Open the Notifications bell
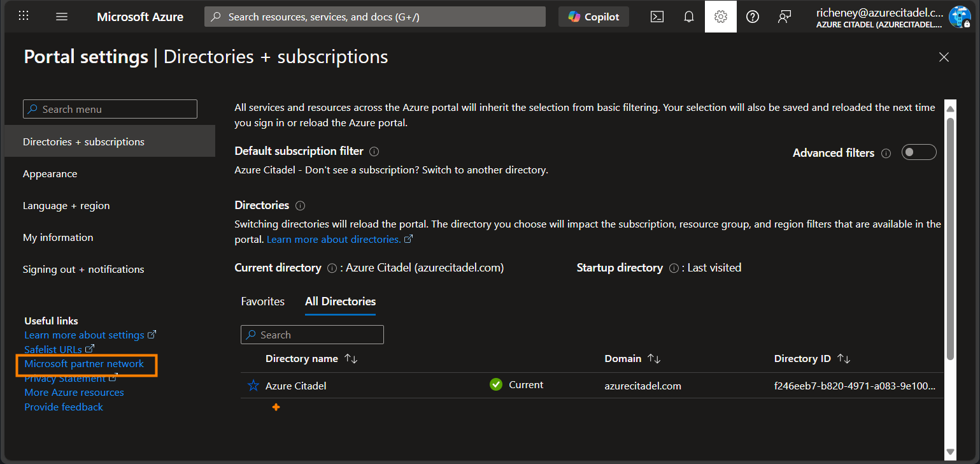 click(688, 16)
